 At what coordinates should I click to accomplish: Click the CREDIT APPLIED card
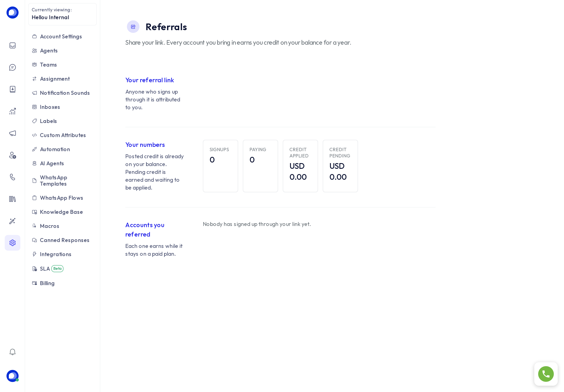(300, 166)
